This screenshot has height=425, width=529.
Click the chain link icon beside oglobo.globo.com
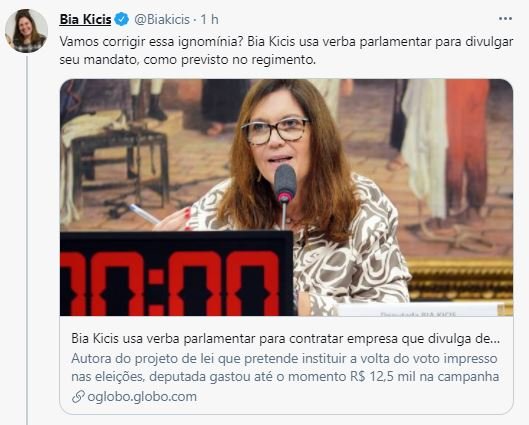click(x=78, y=397)
